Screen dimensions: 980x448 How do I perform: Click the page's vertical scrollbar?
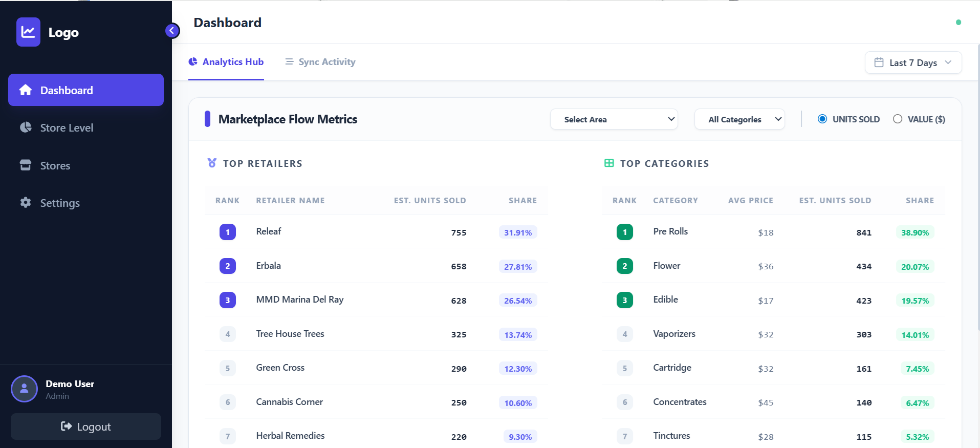978,184
